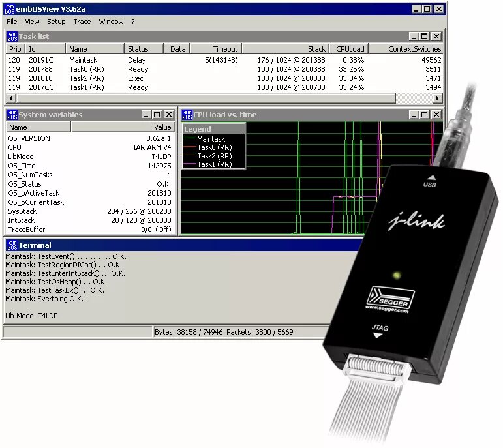The width and height of the screenshot is (503, 448).
Task: Open the ? help menu
Action: pyautogui.click(x=133, y=22)
